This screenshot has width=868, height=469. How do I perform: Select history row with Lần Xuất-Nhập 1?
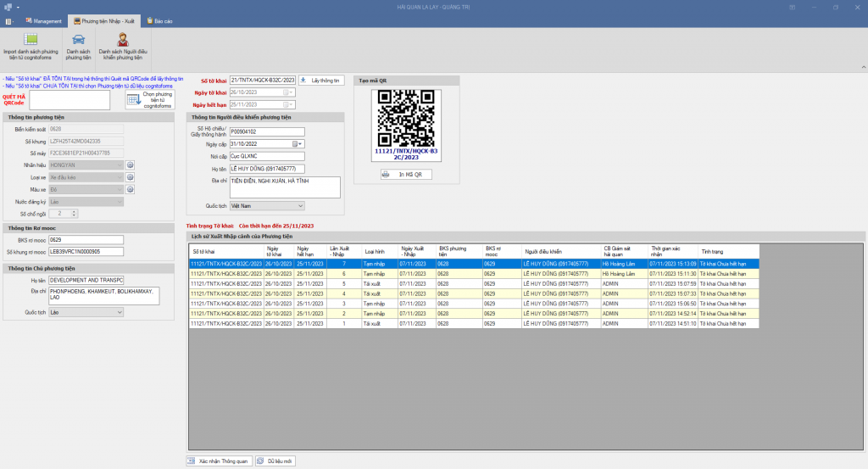click(474, 323)
